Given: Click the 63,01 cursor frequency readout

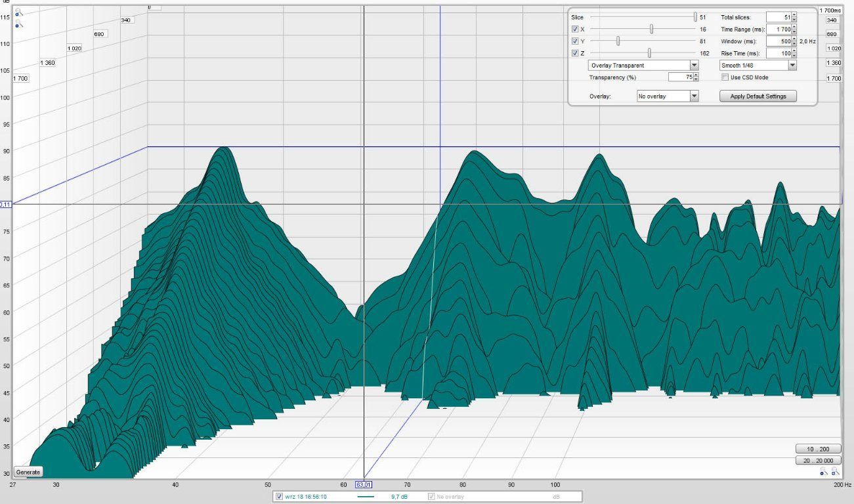Looking at the screenshot, I should click(364, 484).
